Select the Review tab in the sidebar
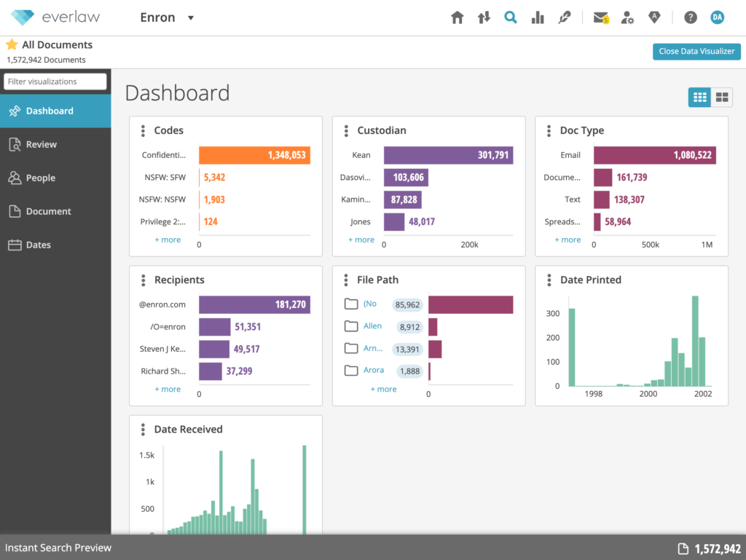Viewport: 746px width, 560px height. pyautogui.click(x=41, y=144)
